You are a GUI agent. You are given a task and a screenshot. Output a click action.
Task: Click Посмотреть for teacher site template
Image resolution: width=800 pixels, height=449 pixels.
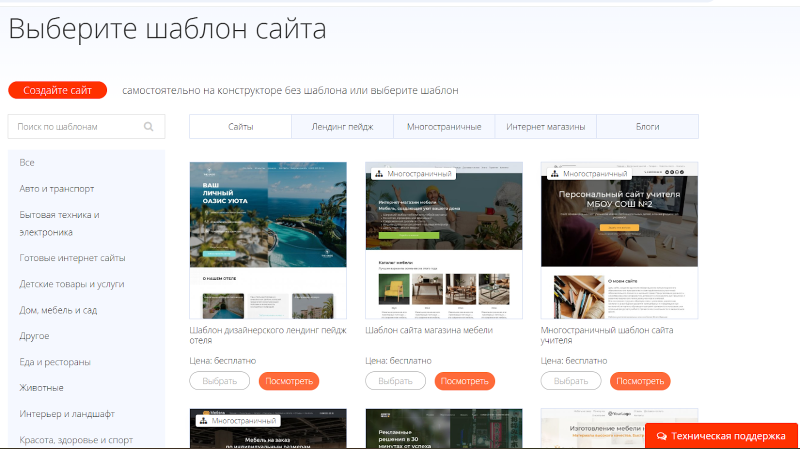pyautogui.click(x=640, y=381)
